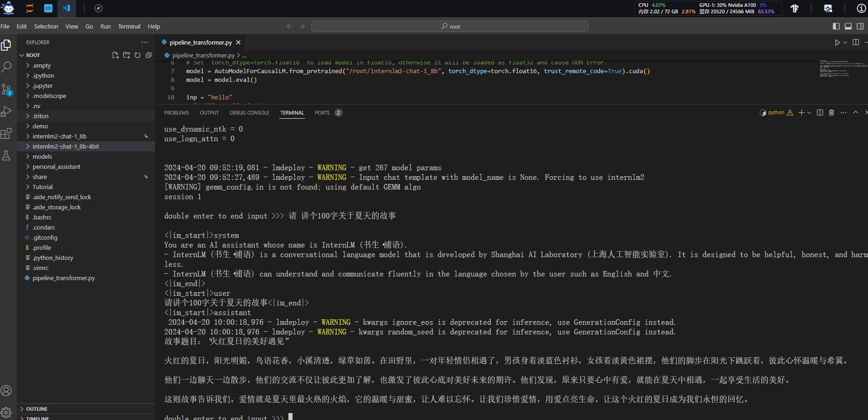868x420 pixels.
Task: Go forward in navigation history
Action: click(x=302, y=26)
